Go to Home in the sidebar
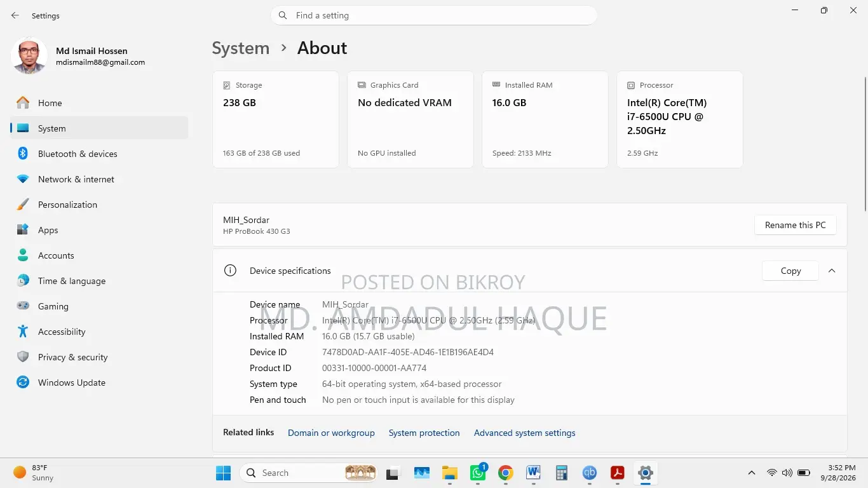868x488 pixels. click(99, 103)
